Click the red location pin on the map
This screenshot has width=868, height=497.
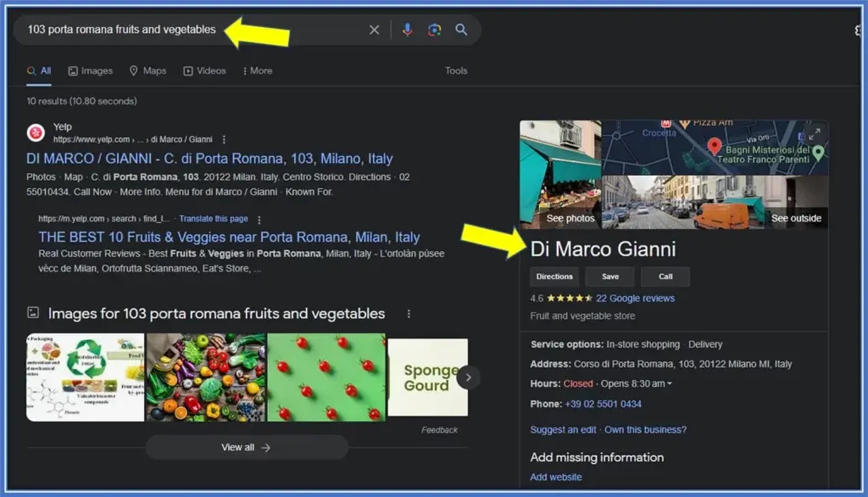[715, 146]
